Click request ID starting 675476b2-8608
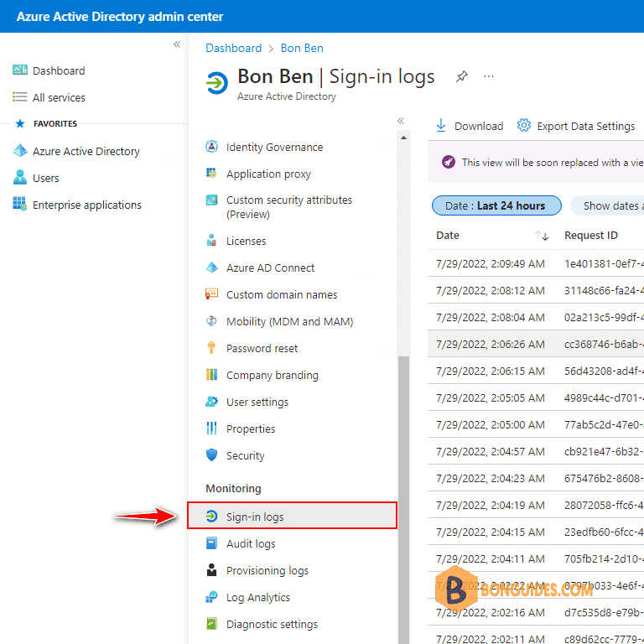This screenshot has width=644, height=644. pyautogui.click(x=604, y=478)
